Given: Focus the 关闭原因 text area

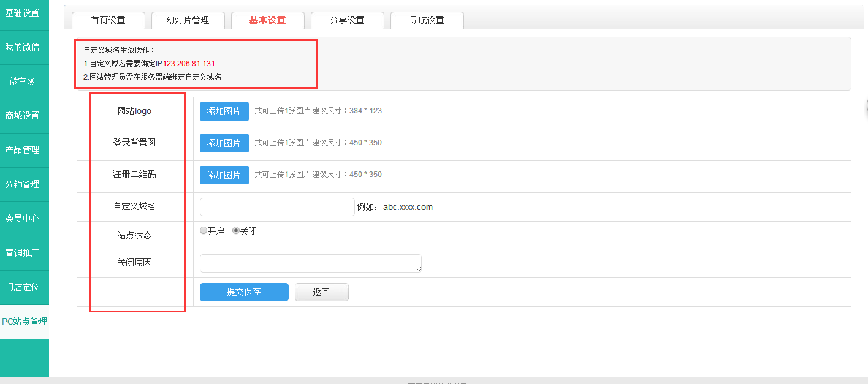Looking at the screenshot, I should coord(310,263).
